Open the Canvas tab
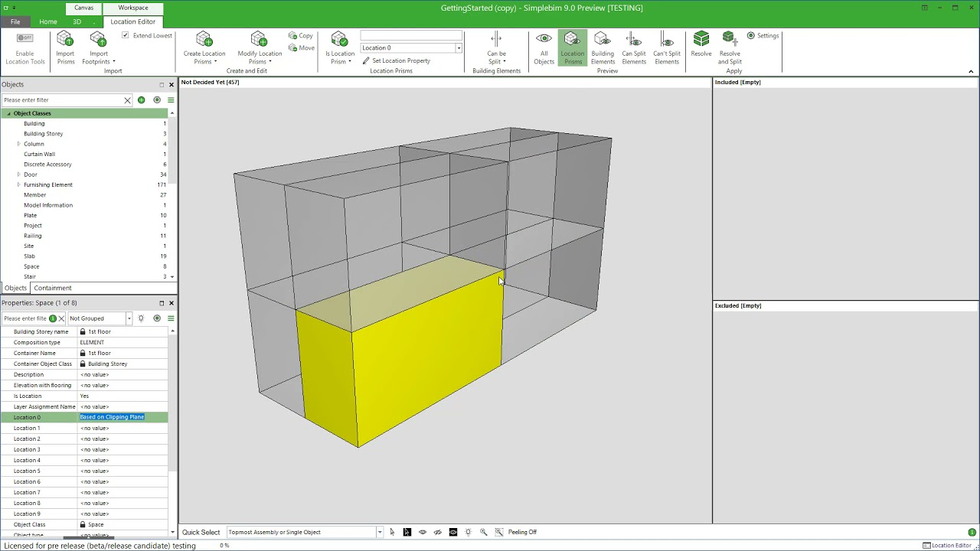The height and width of the screenshot is (551, 980). coord(84,8)
